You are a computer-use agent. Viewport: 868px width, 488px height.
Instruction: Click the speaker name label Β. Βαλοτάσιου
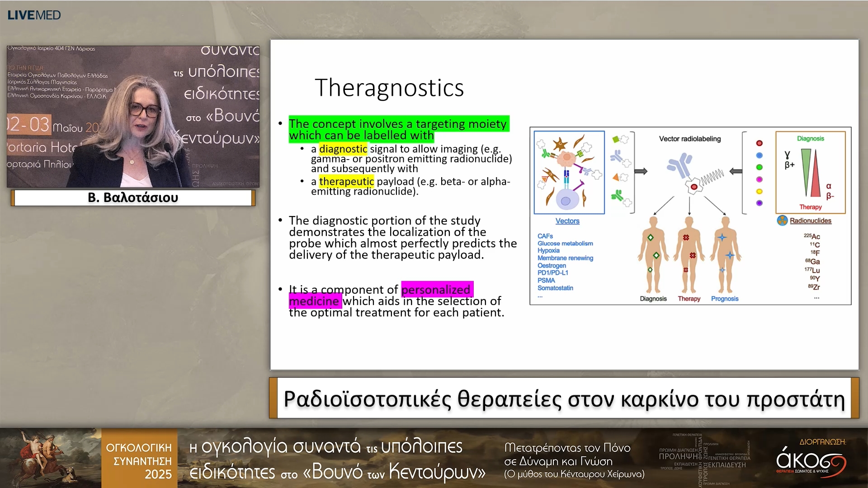[x=133, y=197]
